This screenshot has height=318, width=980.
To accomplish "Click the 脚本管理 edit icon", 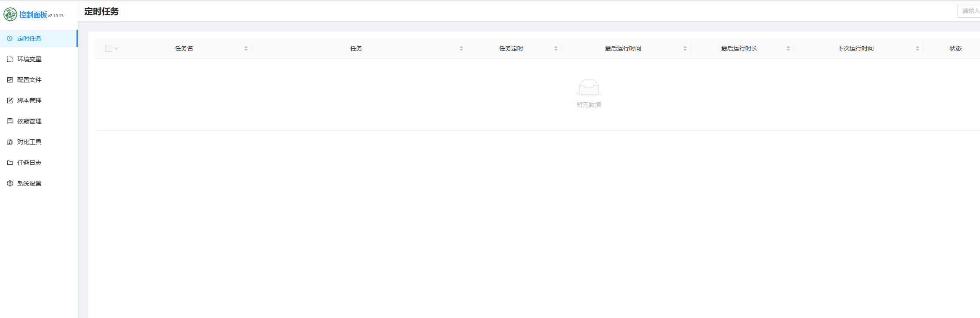I will pyautogui.click(x=10, y=101).
